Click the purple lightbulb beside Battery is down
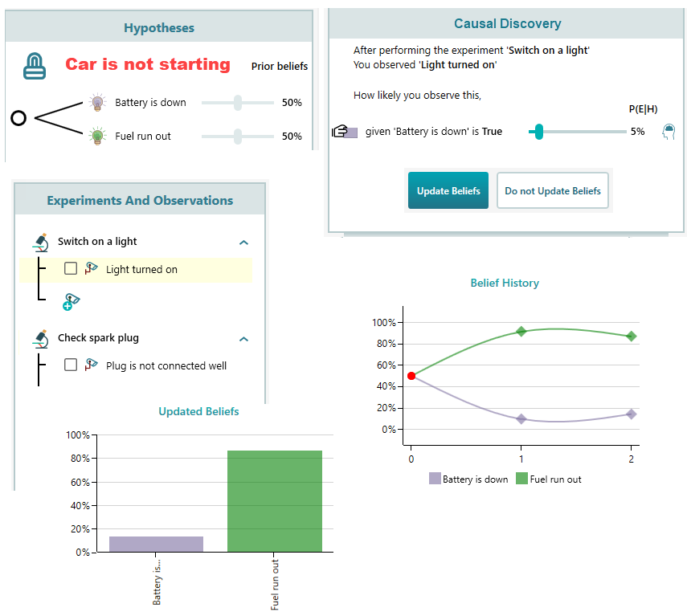 97,103
